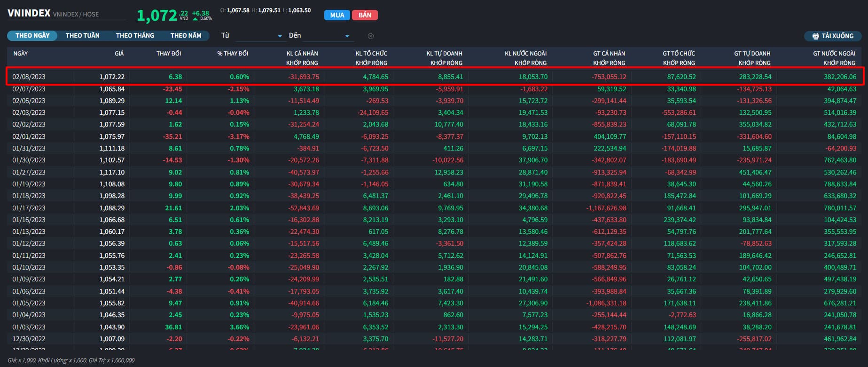
Task: Click the % Thay Đổi column header
Action: tap(233, 54)
